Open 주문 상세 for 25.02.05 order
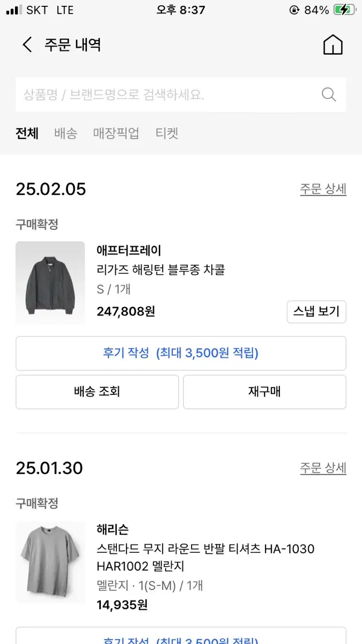The image size is (362, 644). click(x=323, y=189)
